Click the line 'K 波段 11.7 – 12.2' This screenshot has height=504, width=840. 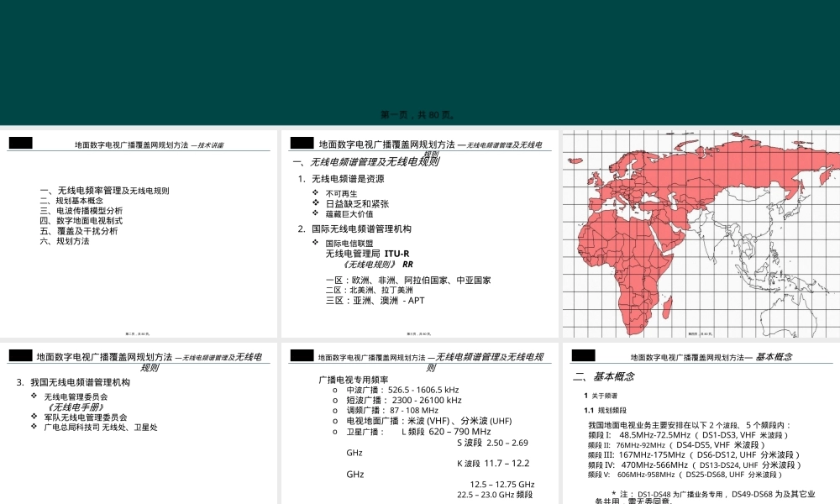click(493, 464)
